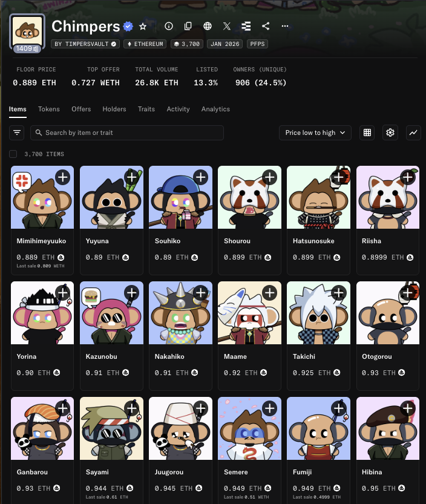Click the 1409 rank badge on avatar

click(27, 48)
